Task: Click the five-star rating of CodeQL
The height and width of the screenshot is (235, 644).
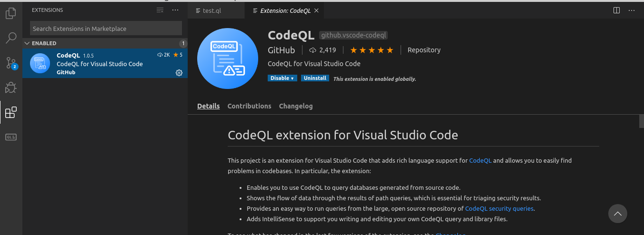Action: [x=372, y=50]
